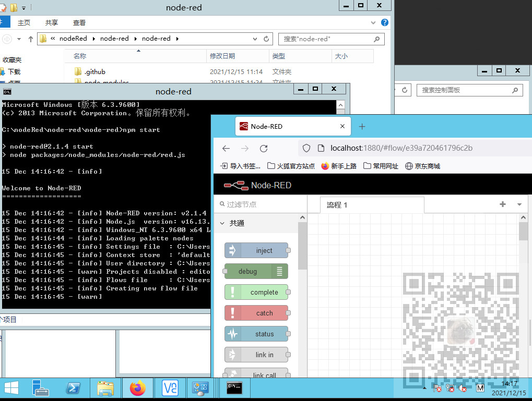Open the 导入书签 bookmark item
Viewport: 532px width, 401px height.
click(x=240, y=166)
